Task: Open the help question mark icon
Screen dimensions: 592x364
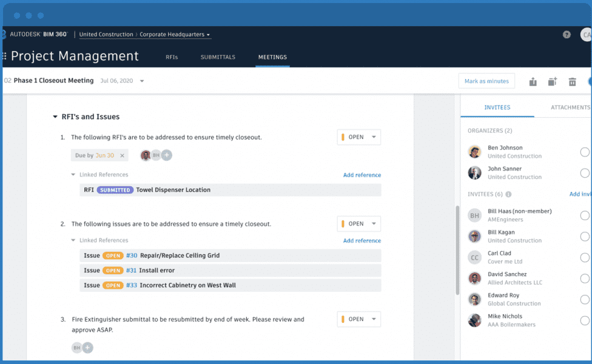Action: point(567,35)
